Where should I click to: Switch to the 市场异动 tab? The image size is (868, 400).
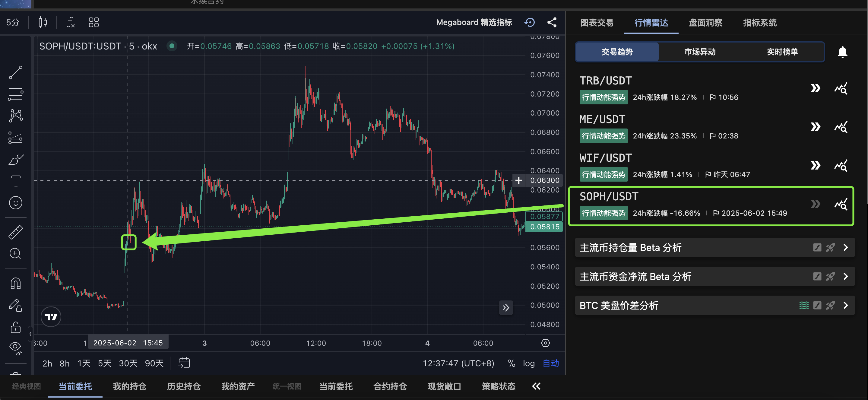click(699, 52)
